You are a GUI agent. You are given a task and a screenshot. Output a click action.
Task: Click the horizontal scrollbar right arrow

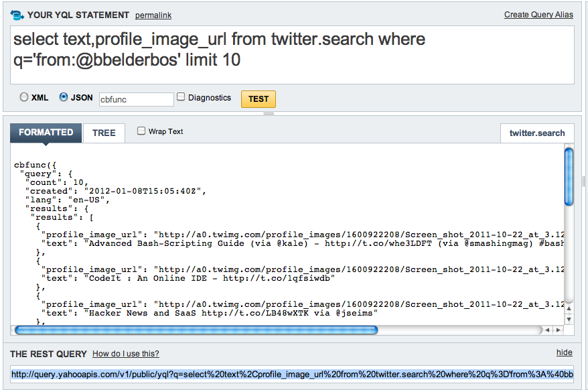(x=559, y=330)
